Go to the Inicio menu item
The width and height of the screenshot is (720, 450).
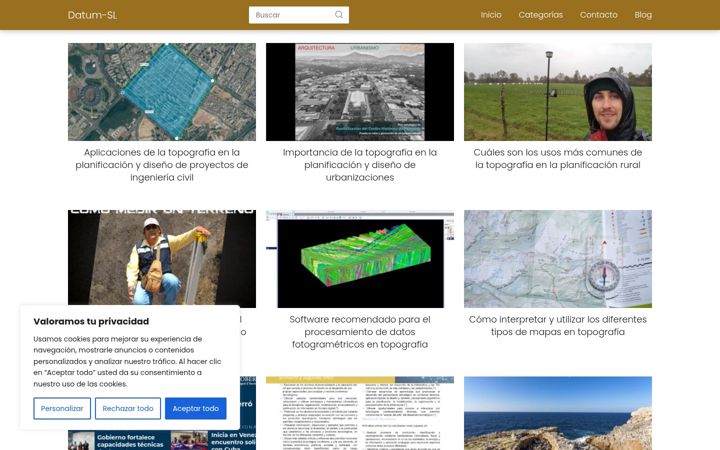pos(491,15)
